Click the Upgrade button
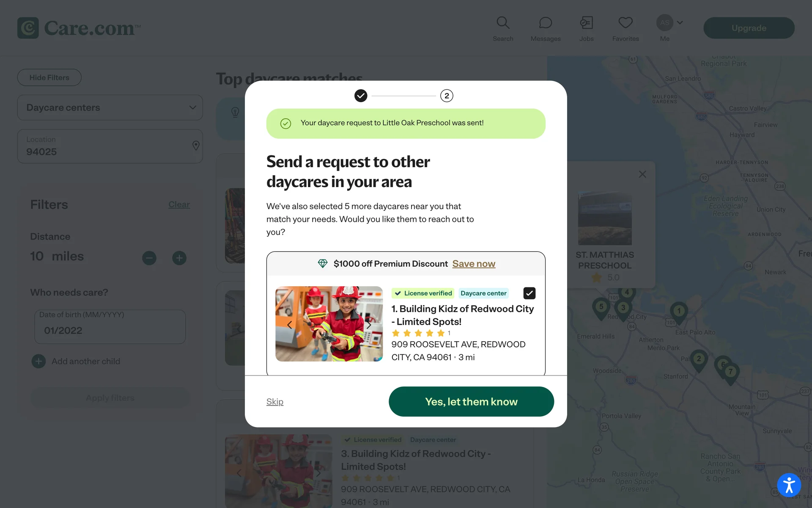This screenshot has height=508, width=812. click(x=749, y=28)
